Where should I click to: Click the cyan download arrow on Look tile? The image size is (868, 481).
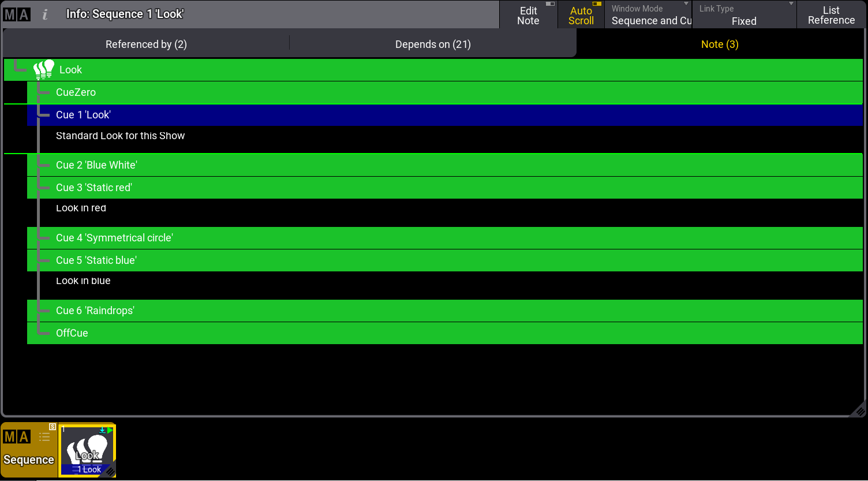[102, 430]
